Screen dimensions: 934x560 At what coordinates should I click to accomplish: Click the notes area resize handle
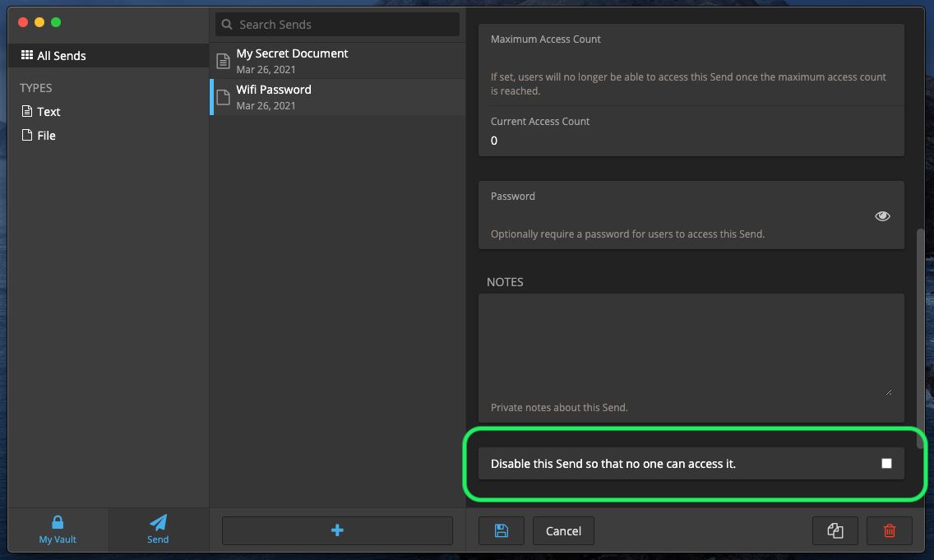(x=888, y=392)
